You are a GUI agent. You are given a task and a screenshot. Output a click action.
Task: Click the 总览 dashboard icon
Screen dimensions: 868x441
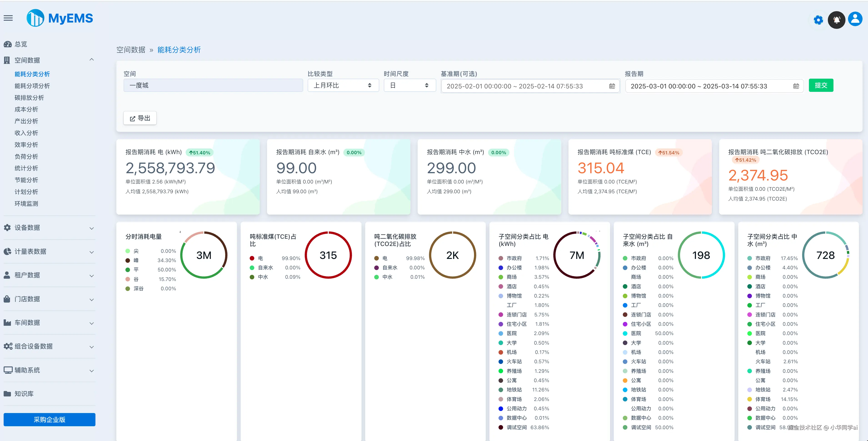[7, 44]
